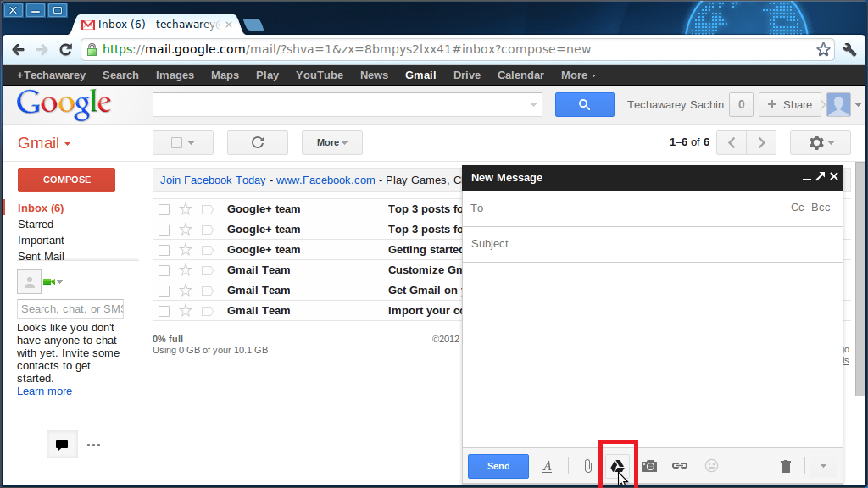Minimize the New Message window
868x488 pixels.
pos(807,178)
